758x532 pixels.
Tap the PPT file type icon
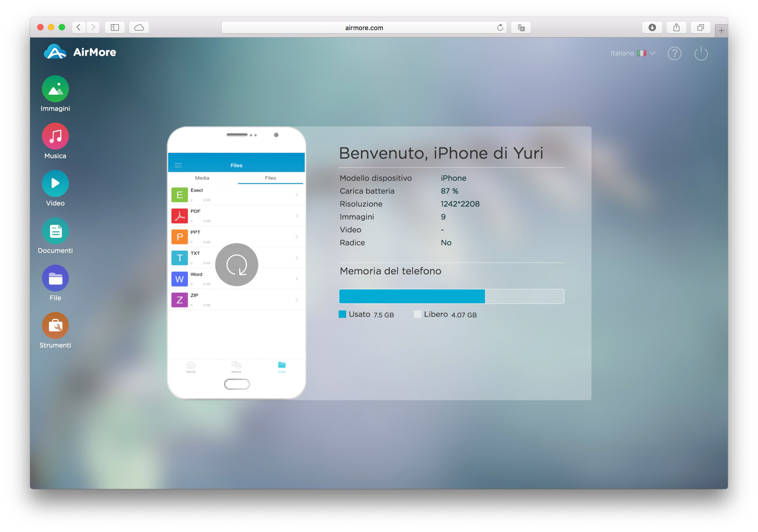(180, 236)
